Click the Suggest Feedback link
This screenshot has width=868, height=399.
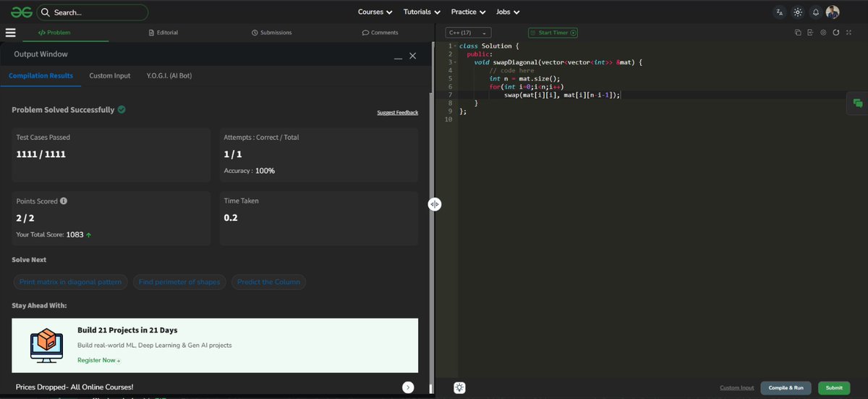[397, 112]
